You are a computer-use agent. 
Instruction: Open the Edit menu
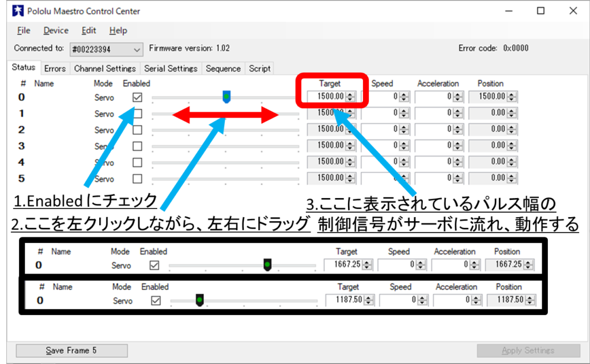[89, 31]
